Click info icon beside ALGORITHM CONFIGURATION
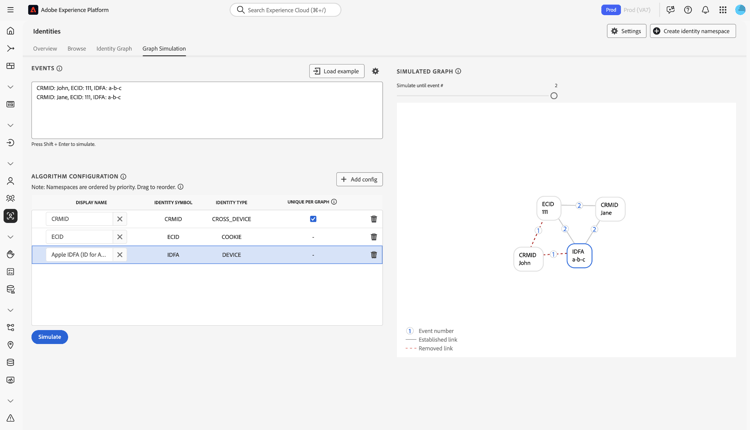The image size is (750, 430). point(123,176)
